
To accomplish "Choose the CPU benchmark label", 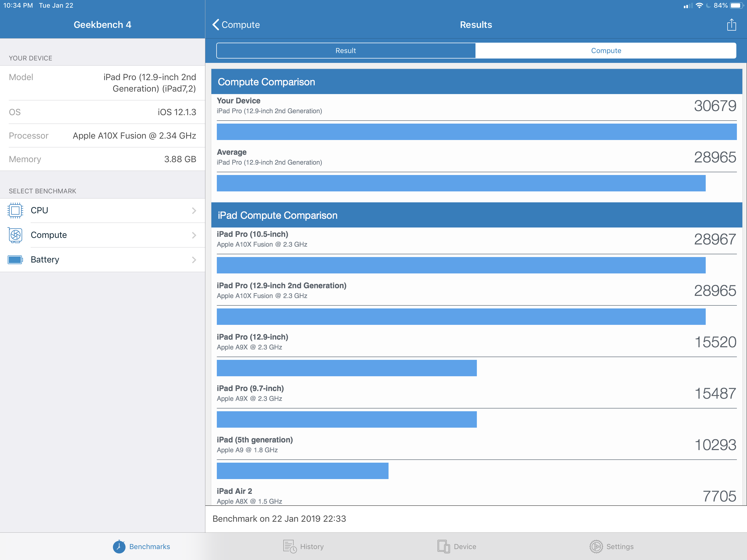I will click(x=40, y=211).
